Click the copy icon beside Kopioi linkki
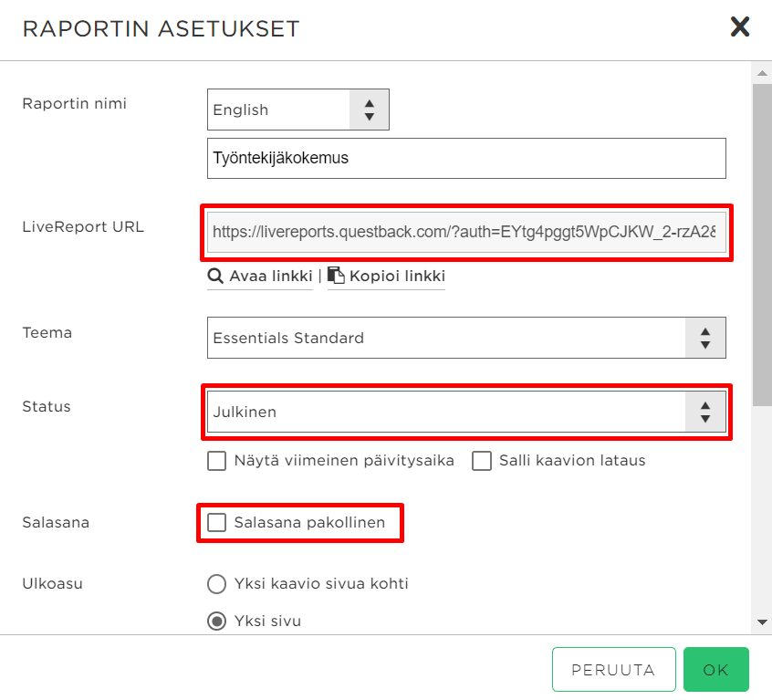This screenshot has width=772, height=700. [336, 276]
